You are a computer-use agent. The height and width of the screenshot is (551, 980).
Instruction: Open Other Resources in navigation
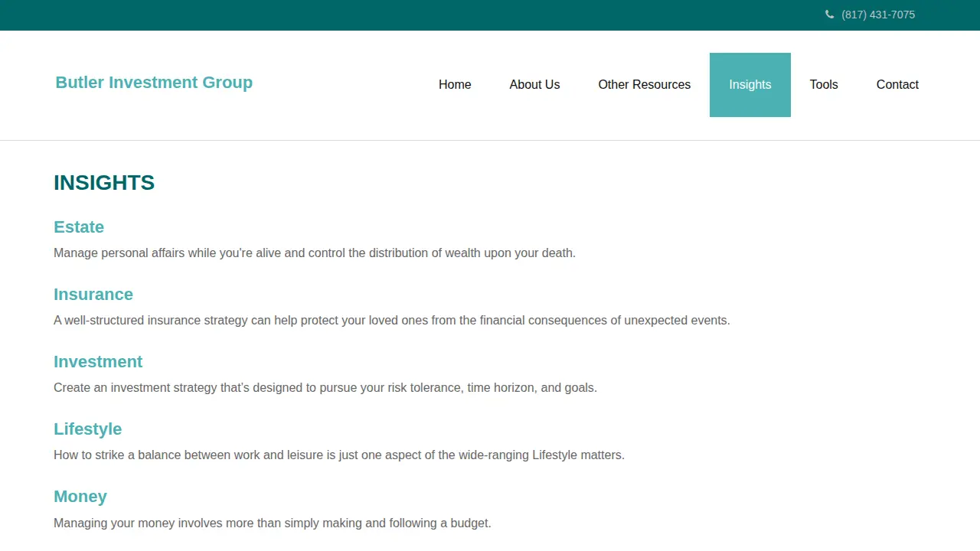point(645,85)
